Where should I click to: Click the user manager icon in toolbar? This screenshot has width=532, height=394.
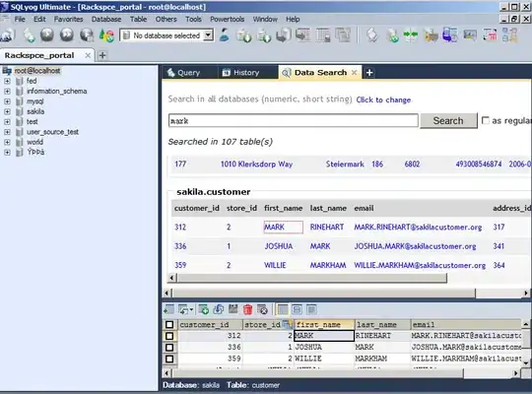[x=225, y=35]
